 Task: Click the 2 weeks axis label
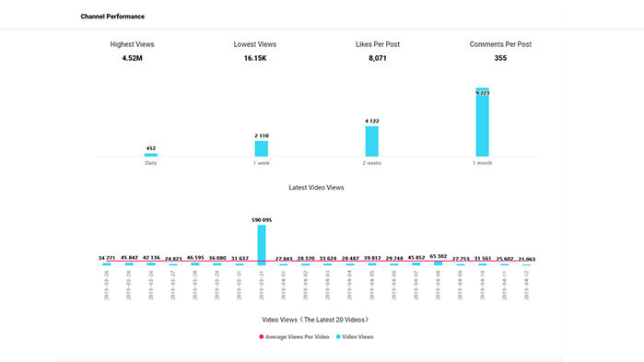click(371, 163)
